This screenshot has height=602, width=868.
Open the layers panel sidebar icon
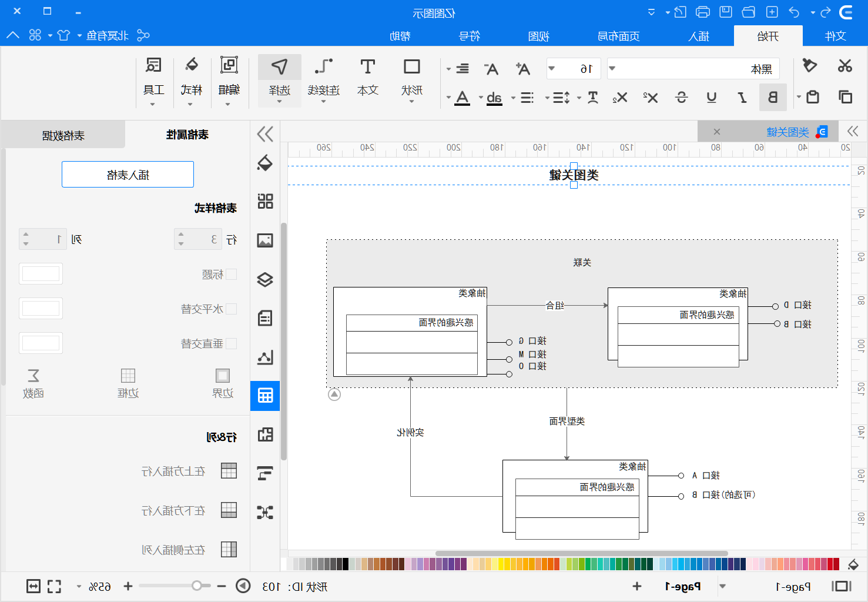click(x=265, y=279)
